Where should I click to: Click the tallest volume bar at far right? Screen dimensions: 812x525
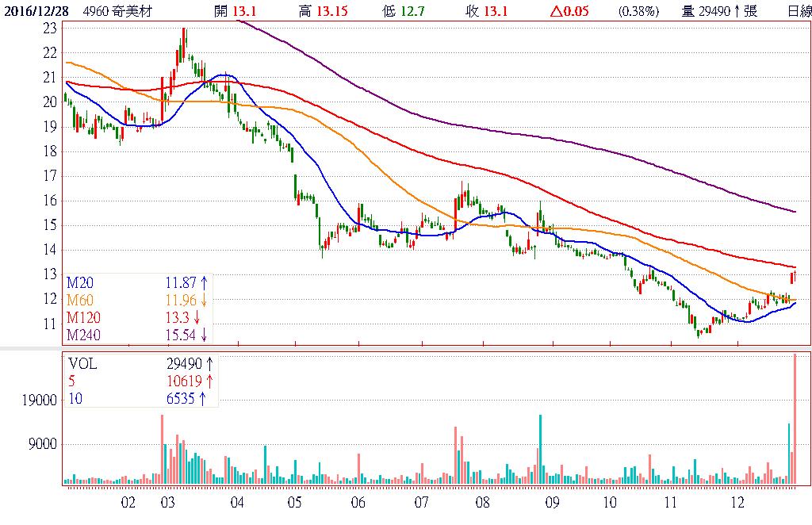click(795, 418)
